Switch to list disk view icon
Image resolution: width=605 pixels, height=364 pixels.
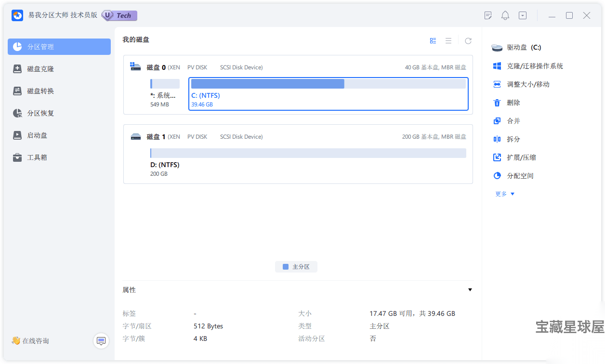(x=448, y=41)
